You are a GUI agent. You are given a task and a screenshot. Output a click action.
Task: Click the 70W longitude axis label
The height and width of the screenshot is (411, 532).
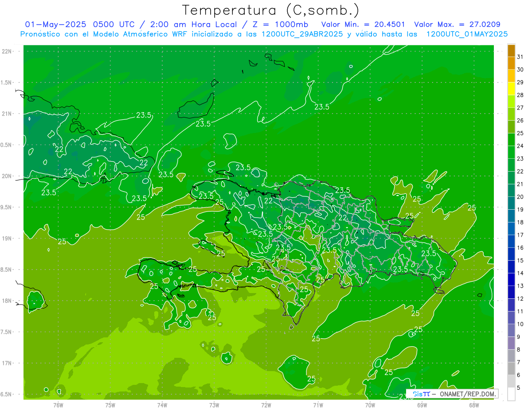click(370, 405)
